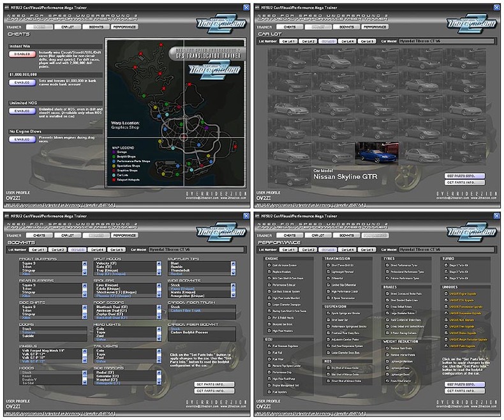Uncheck the Stage 1 Turbo Kit checkbox
This screenshot has height=420, width=504.
pyautogui.click(x=446, y=266)
